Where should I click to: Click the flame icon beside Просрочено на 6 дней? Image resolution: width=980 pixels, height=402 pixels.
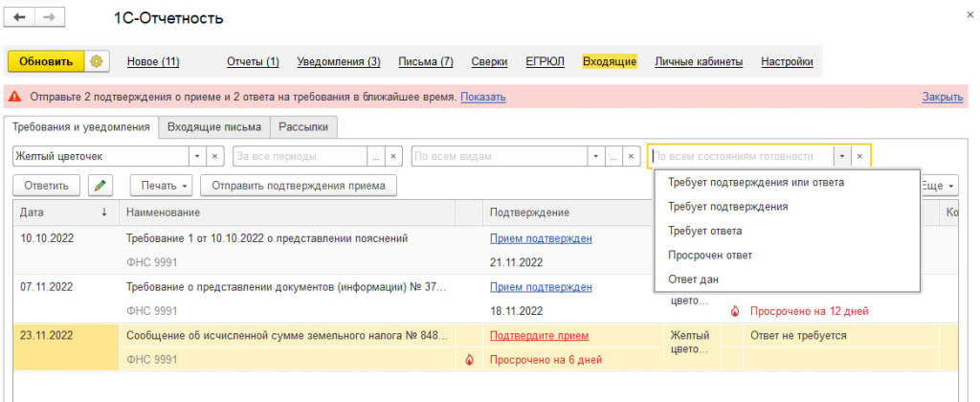click(x=469, y=360)
